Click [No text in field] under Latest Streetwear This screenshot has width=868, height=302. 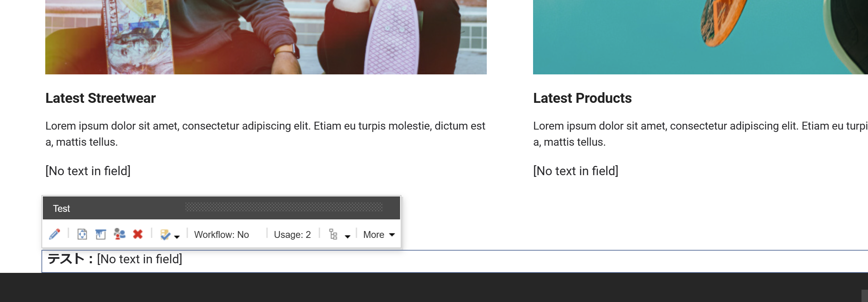pyautogui.click(x=88, y=171)
